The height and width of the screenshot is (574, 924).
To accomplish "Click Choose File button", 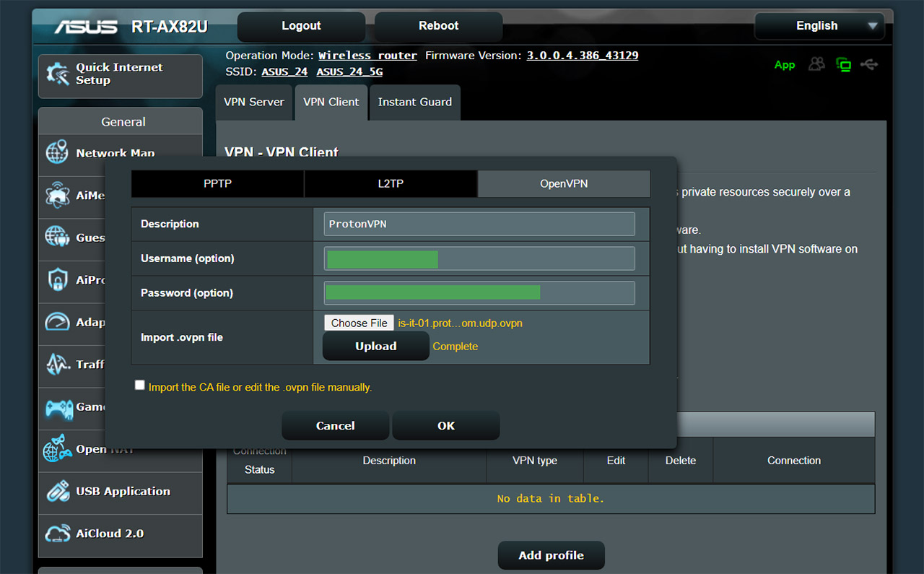I will point(359,323).
